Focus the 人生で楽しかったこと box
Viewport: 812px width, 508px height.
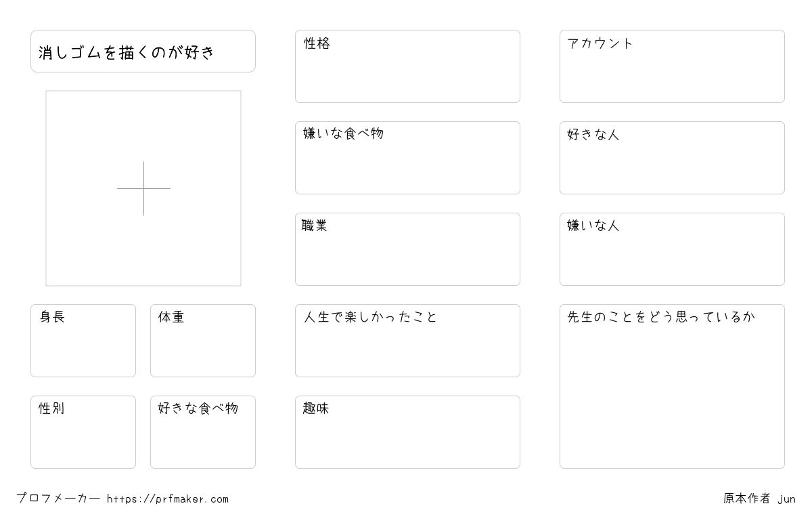(x=407, y=341)
